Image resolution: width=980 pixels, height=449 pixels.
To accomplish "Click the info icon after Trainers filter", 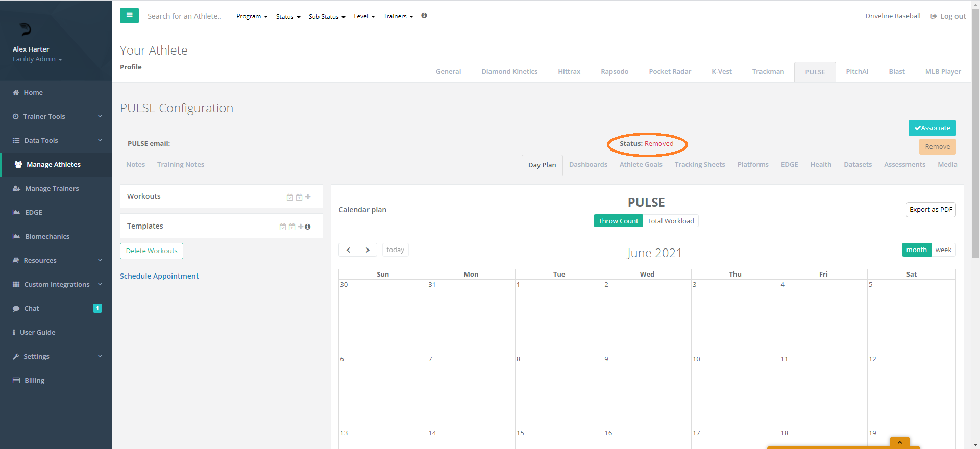I will [424, 16].
